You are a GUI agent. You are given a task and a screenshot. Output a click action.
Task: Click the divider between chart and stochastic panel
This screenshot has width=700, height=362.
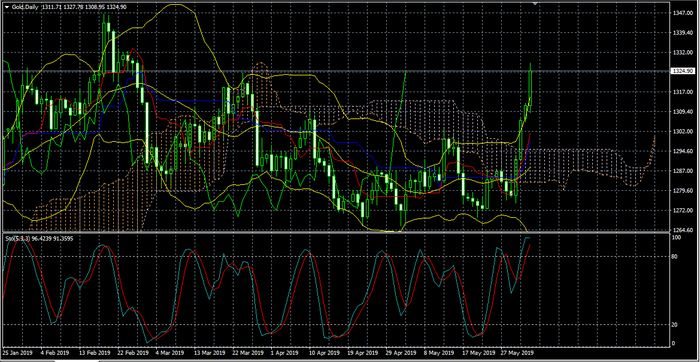(x=336, y=233)
